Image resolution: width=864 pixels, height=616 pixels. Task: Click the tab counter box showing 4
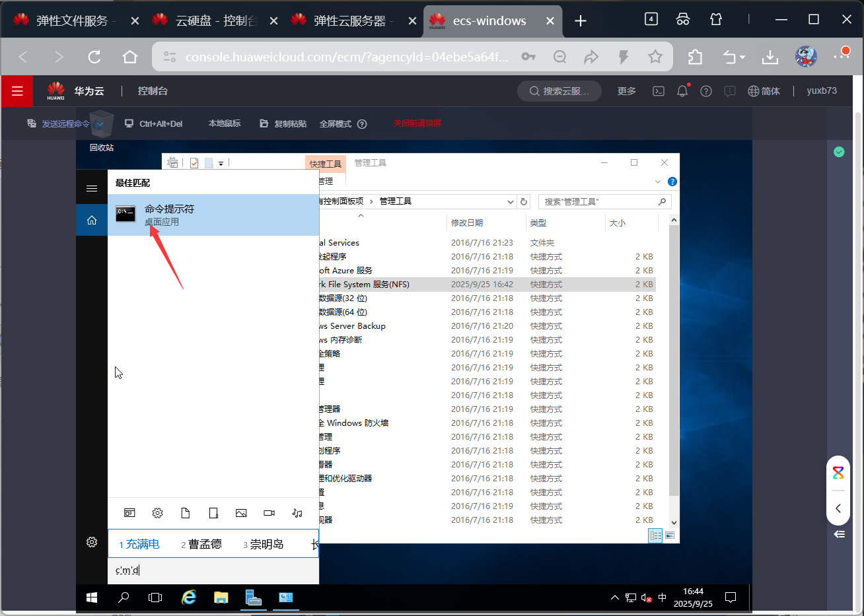point(651,19)
